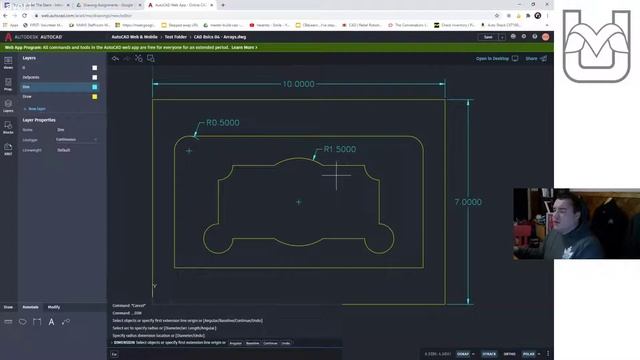Click the browser reload button

click(24, 16)
